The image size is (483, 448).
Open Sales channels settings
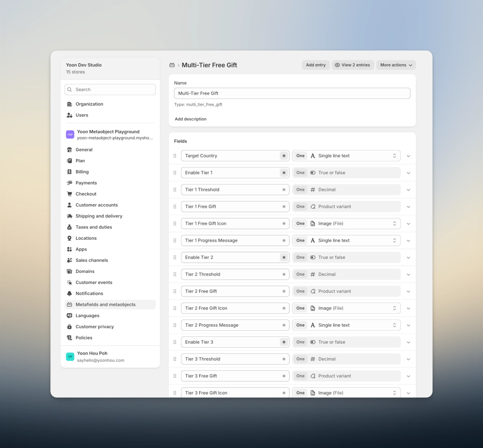[x=110, y=260]
